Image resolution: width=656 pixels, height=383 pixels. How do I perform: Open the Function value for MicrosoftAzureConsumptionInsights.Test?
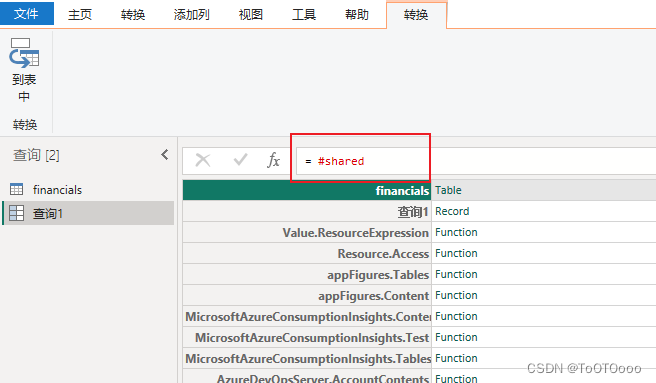tap(456, 337)
